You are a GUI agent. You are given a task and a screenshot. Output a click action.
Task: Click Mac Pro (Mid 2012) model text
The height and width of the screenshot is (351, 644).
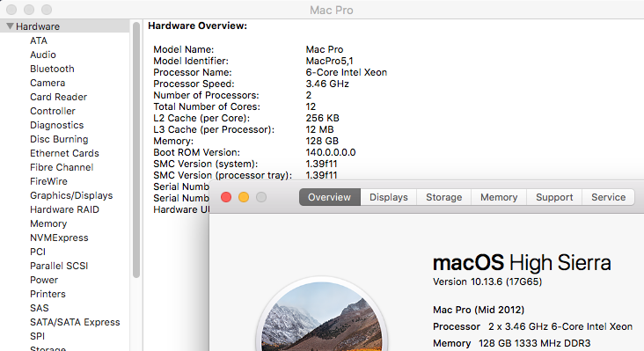click(x=479, y=310)
